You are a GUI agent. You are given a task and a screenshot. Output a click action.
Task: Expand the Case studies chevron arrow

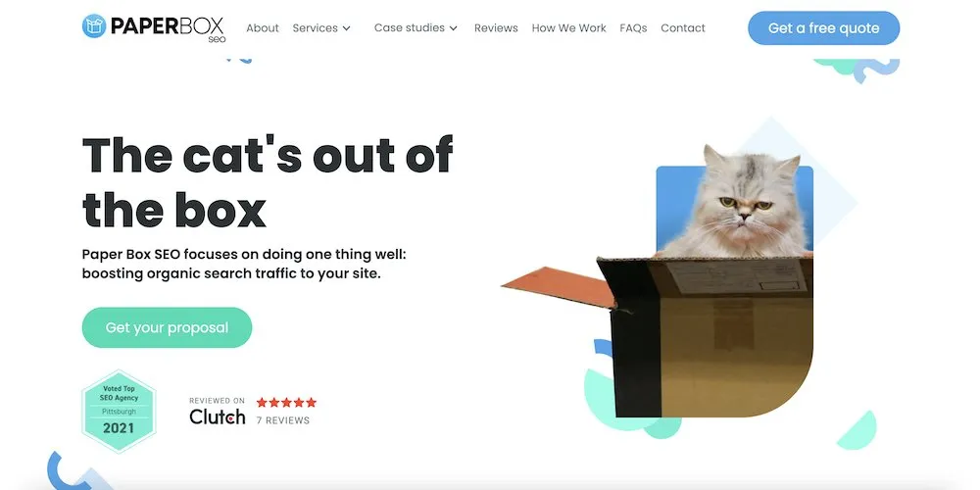453,28
